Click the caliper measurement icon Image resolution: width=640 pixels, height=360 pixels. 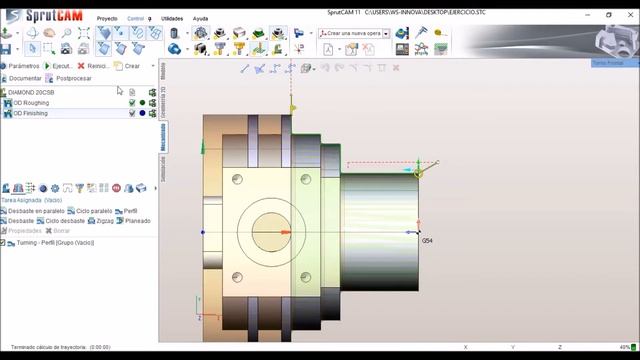pos(421,33)
